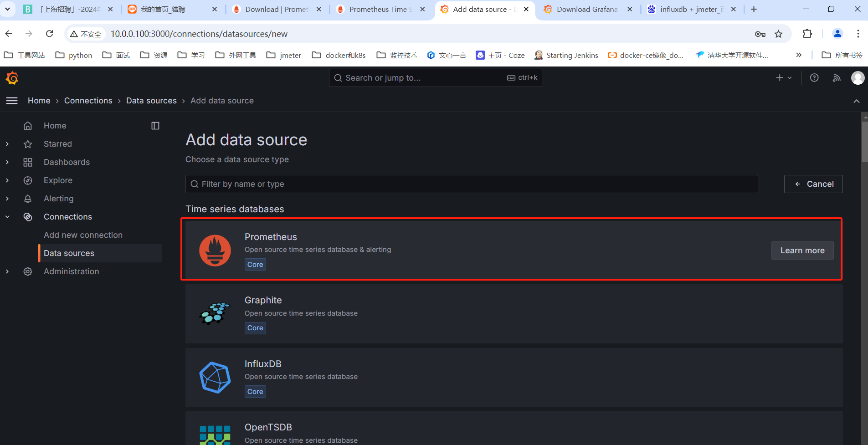Open a new browser tab

(754, 9)
